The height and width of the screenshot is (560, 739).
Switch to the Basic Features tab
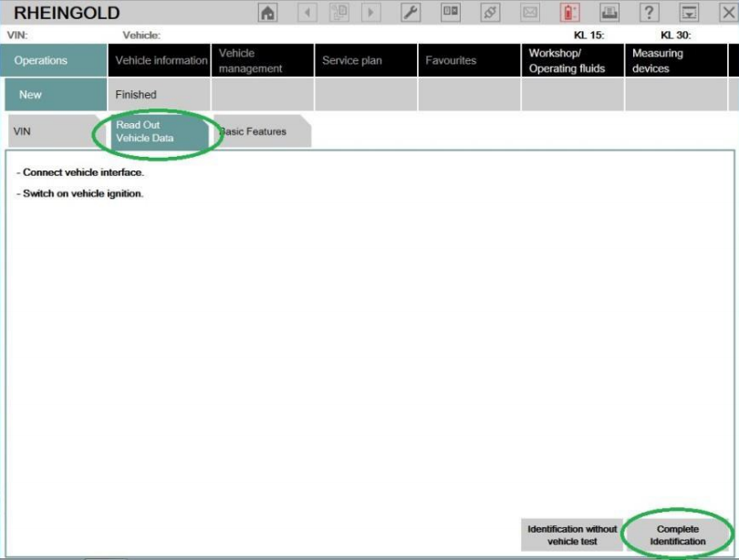pos(262,131)
